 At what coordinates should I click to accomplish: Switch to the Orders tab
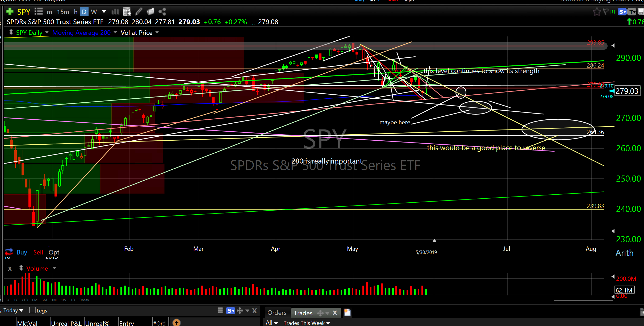pos(277,313)
